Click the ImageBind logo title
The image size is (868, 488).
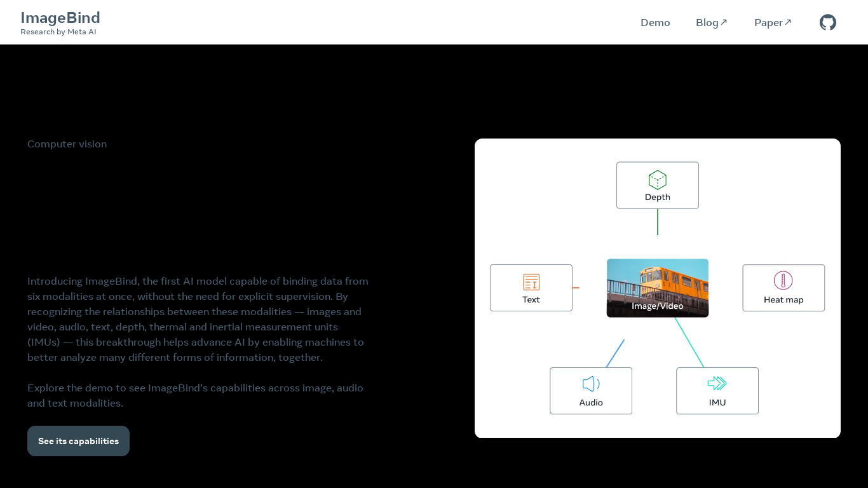[60, 18]
